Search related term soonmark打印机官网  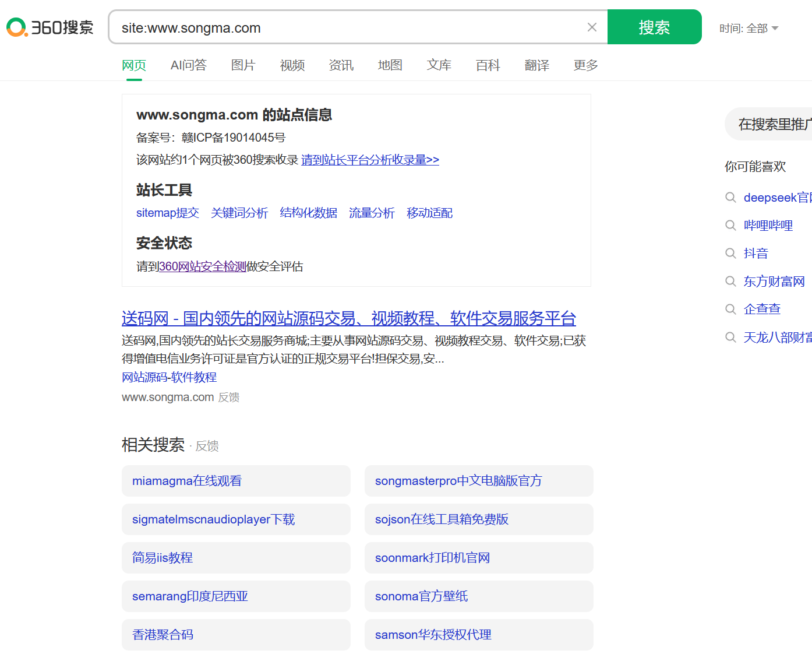pyautogui.click(x=479, y=558)
